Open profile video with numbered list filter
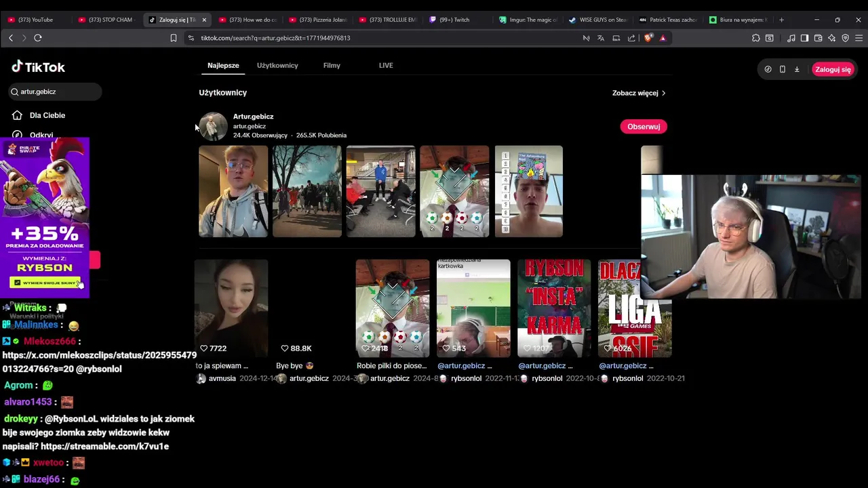 (x=529, y=191)
